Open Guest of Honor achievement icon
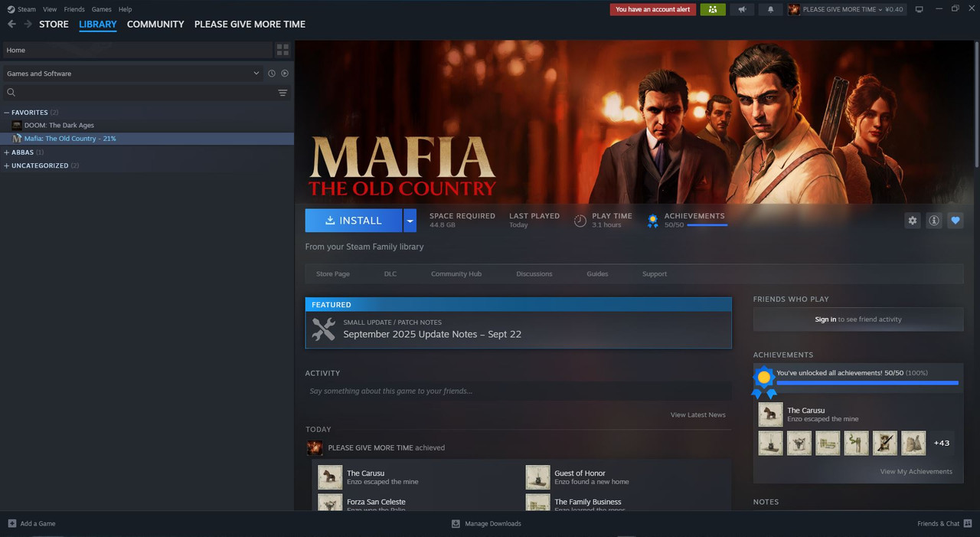This screenshot has width=980, height=537. (x=537, y=477)
